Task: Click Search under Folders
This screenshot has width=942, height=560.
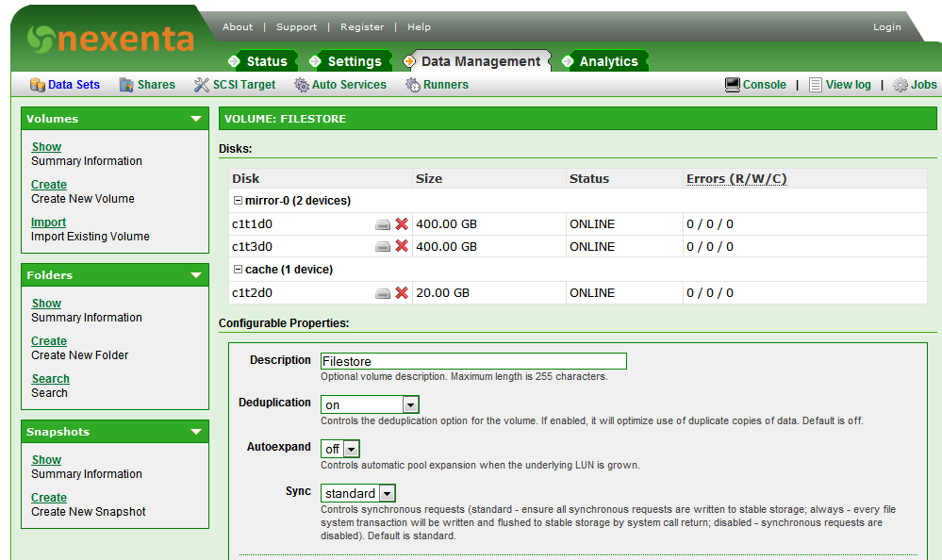Action: click(51, 379)
